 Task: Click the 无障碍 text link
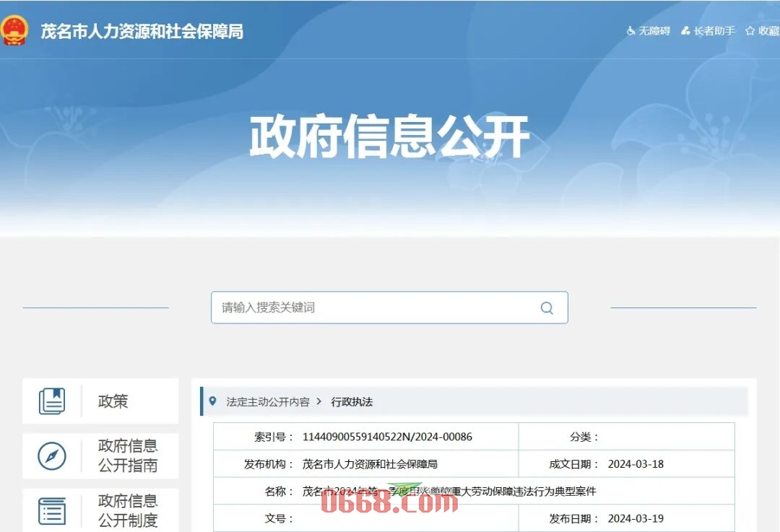pyautogui.click(x=654, y=31)
